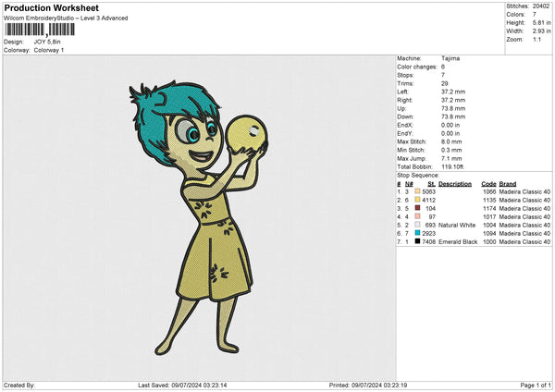Select the yellow thread swatch for code 1135

pyautogui.click(x=417, y=200)
